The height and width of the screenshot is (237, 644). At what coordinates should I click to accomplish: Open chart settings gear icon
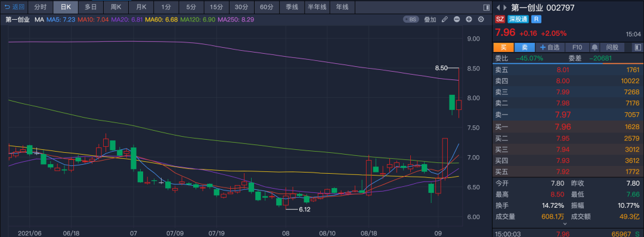coord(481,19)
